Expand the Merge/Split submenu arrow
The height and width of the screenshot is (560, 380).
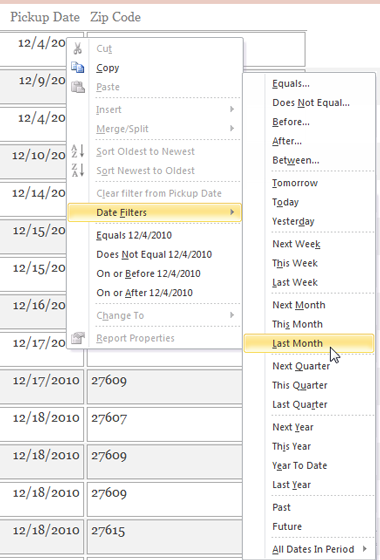click(232, 128)
